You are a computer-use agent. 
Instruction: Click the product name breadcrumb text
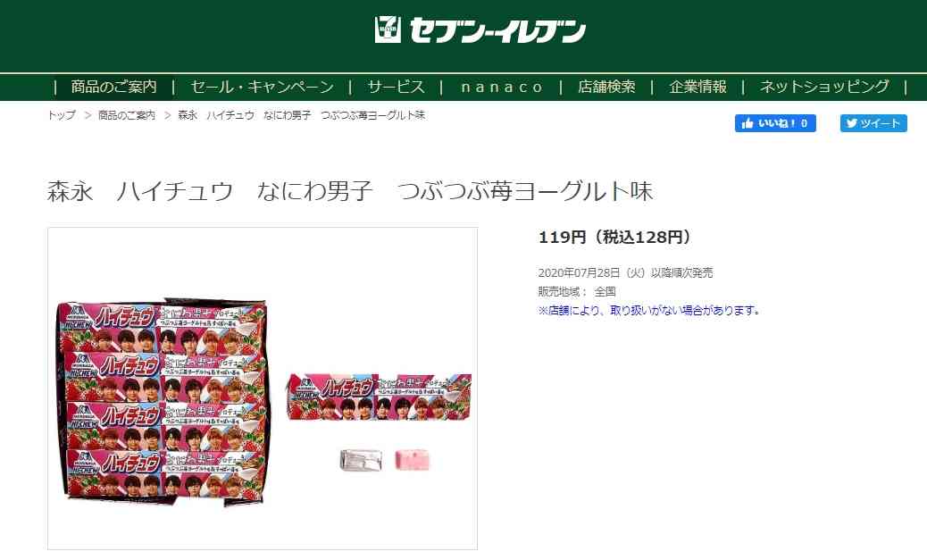point(302,115)
